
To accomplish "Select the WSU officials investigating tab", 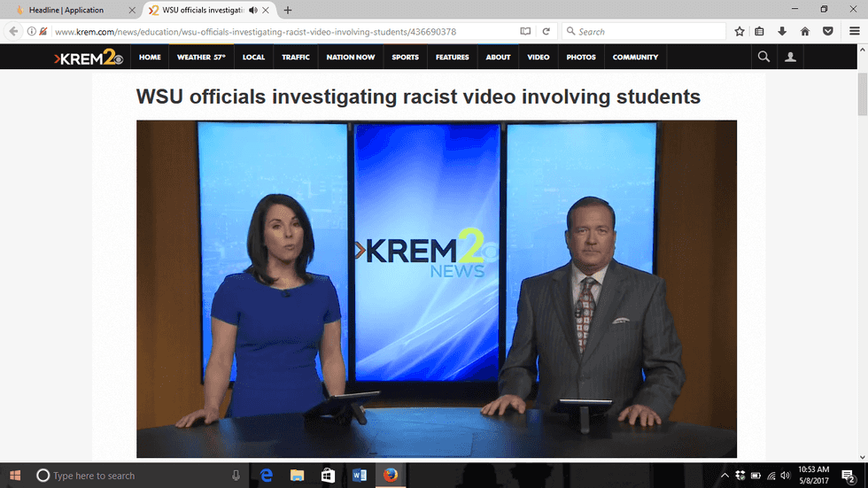I will point(203,10).
